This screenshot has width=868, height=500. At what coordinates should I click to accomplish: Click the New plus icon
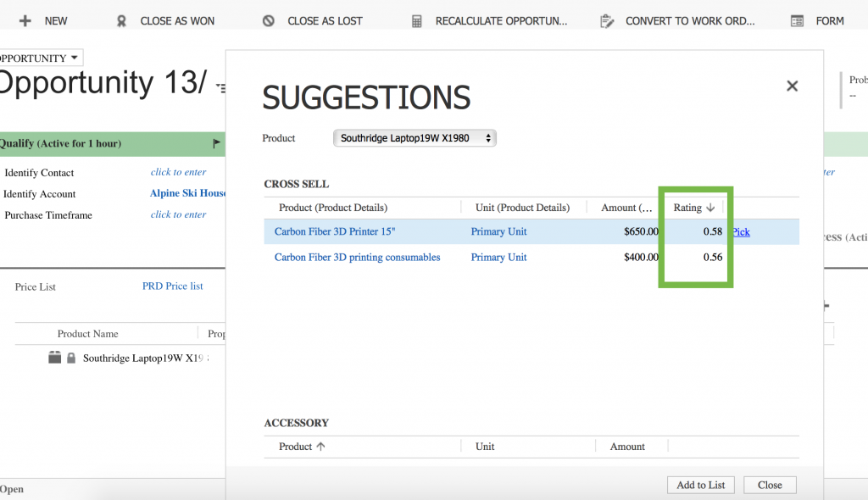[25, 20]
